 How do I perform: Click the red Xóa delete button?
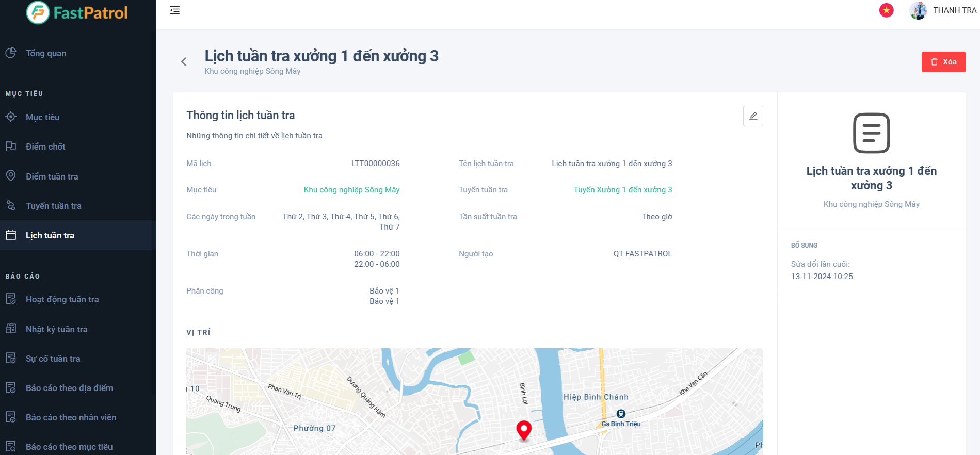click(x=943, y=62)
